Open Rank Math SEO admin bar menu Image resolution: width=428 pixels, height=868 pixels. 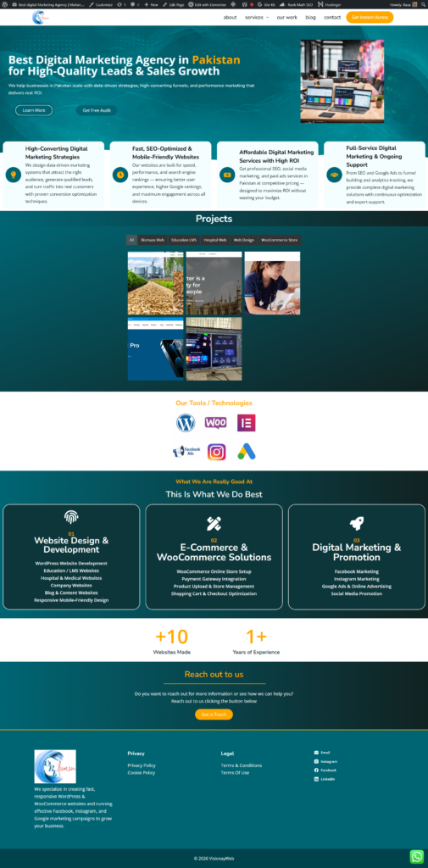[x=297, y=4]
